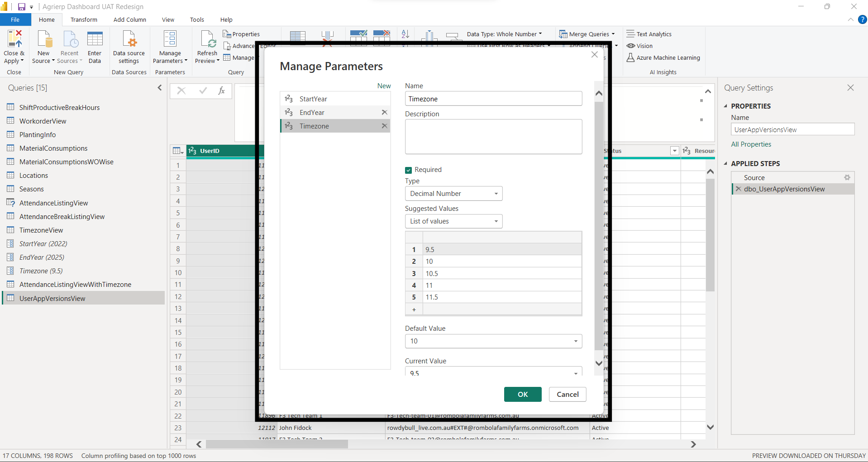Switch to the Transform ribbon tab
The image size is (868, 462).
(83, 19)
